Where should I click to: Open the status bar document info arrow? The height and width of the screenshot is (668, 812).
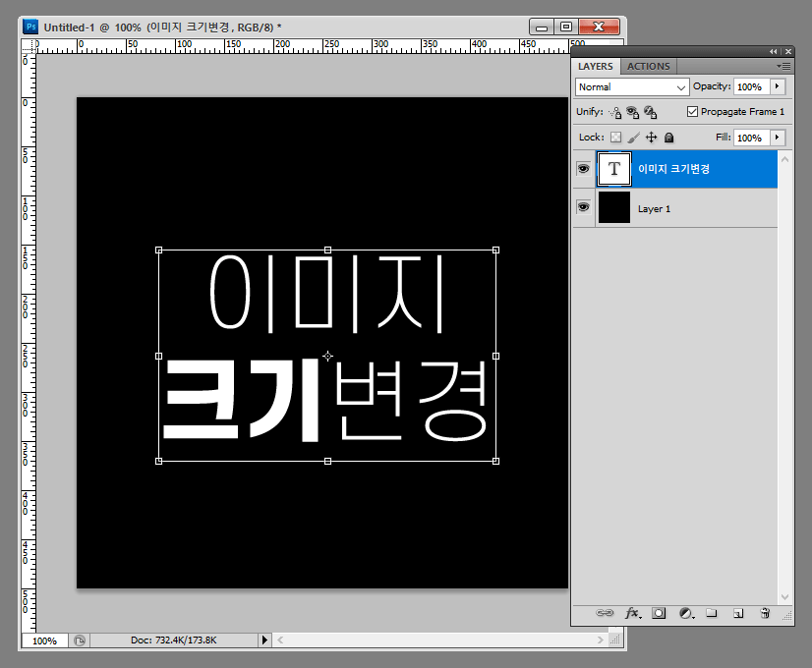(x=263, y=640)
